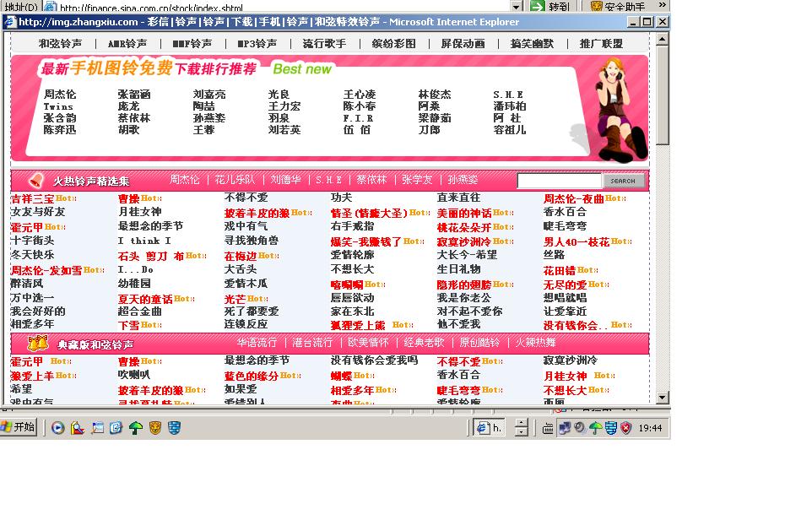The width and height of the screenshot is (812, 531).
Task: Open ringtone 周杰伦-夜曲
Action: tap(574, 198)
